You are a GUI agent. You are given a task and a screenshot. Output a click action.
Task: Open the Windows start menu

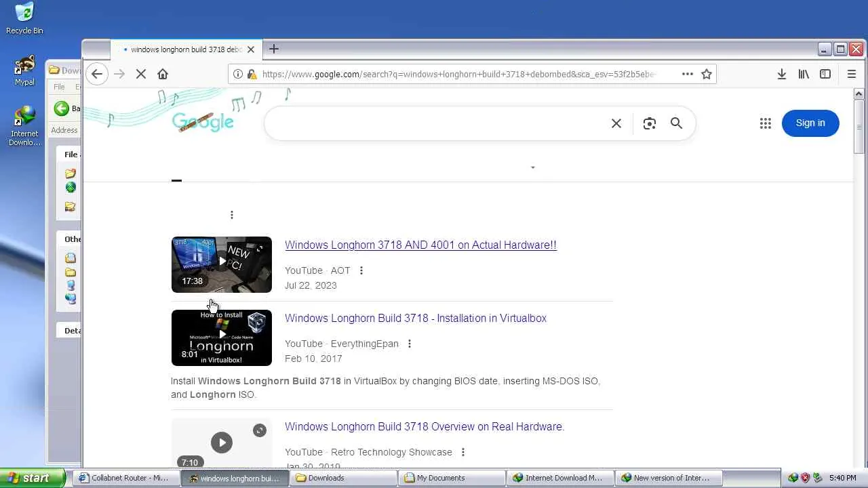click(33, 478)
